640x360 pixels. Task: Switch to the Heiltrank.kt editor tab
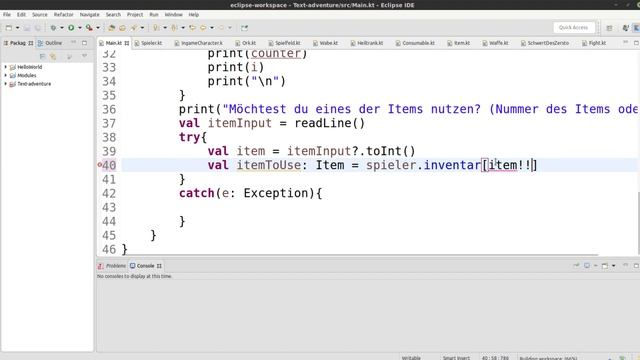tap(367, 43)
